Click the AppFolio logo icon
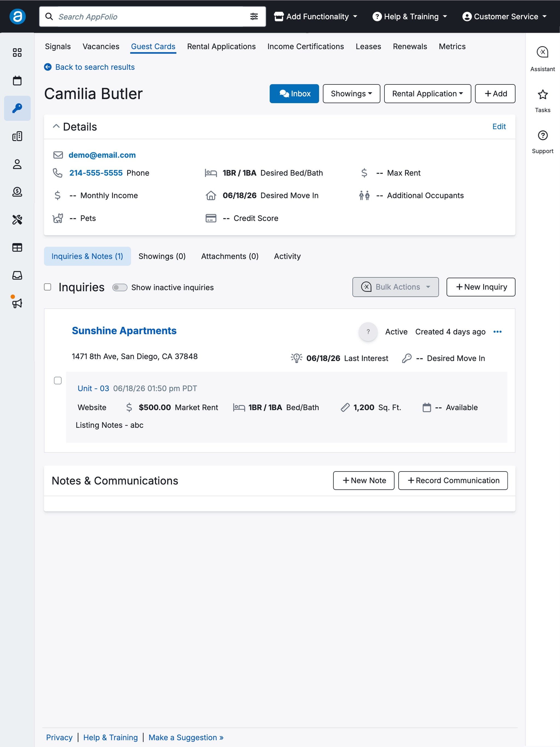560x747 pixels. [17, 16]
